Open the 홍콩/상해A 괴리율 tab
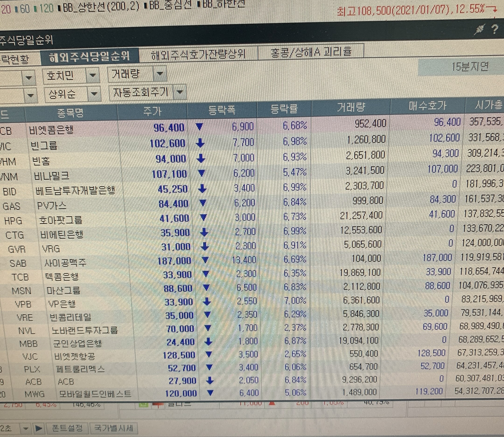 click(x=311, y=52)
